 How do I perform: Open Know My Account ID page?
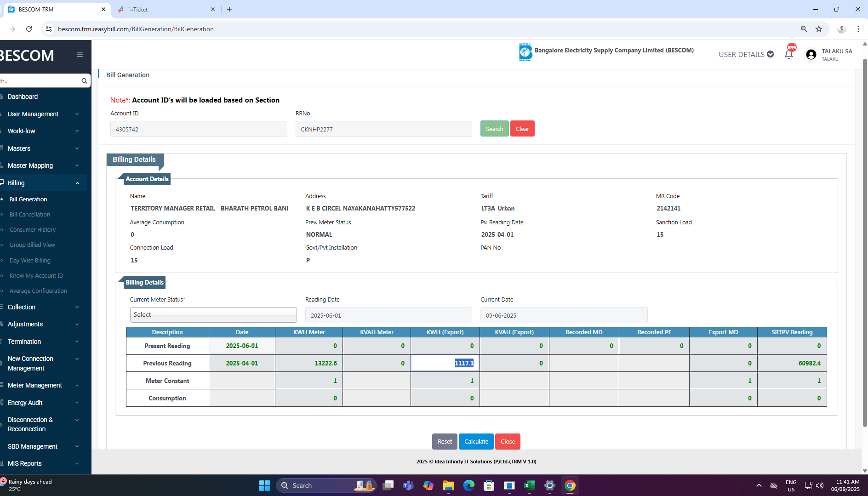pyautogui.click(x=36, y=275)
